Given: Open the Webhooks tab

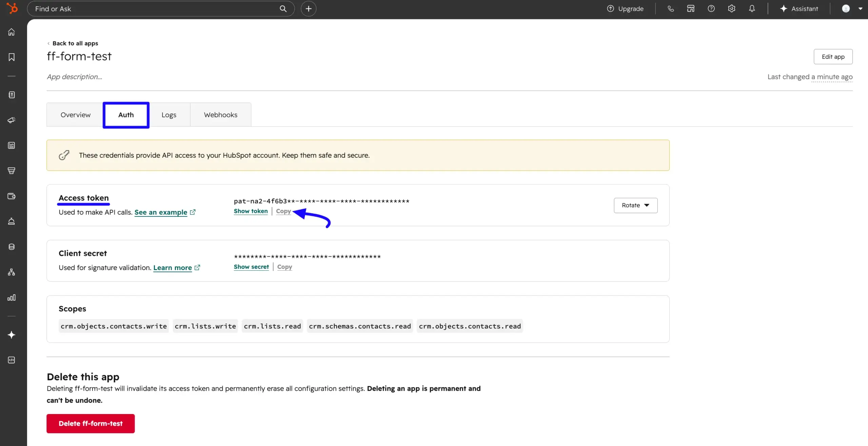Looking at the screenshot, I should (x=220, y=115).
